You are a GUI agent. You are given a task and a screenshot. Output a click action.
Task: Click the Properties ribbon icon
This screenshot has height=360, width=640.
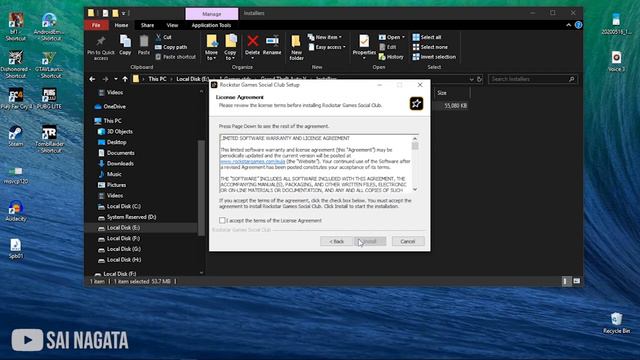tap(364, 41)
